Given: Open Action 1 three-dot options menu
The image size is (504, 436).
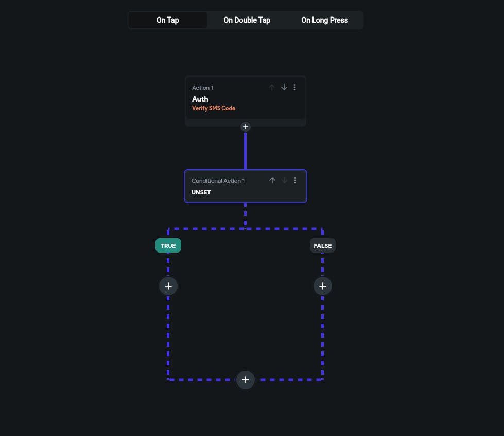Looking at the screenshot, I should pos(294,87).
